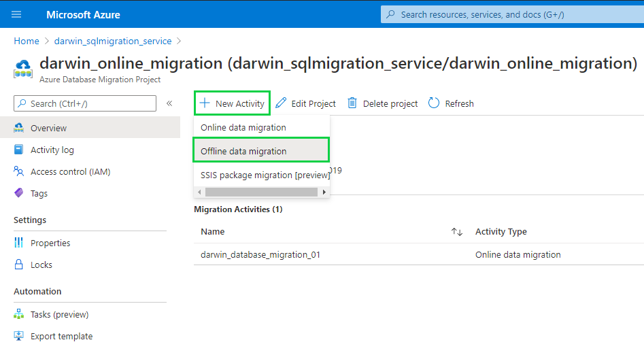
Task: Open darwin_database_migration_01 activity row
Action: [260, 255]
